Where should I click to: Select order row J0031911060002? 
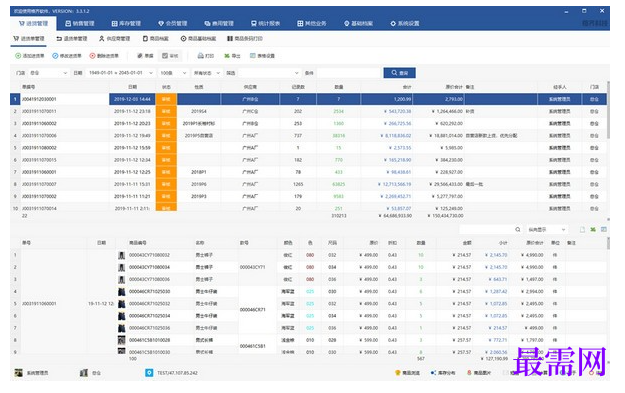coord(308,124)
